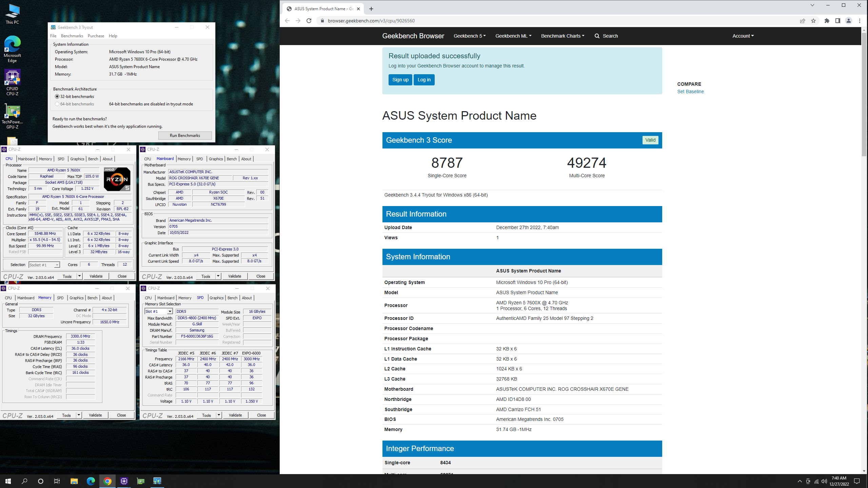Open Chrome three-dot menu
The image size is (868, 488).
(860, 21)
